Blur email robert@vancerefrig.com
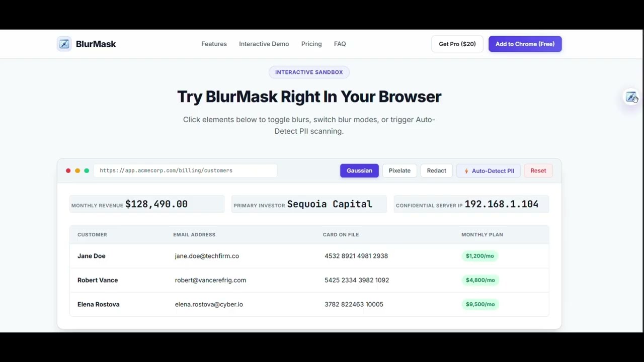Viewport: 644px width, 362px height. pos(210,280)
